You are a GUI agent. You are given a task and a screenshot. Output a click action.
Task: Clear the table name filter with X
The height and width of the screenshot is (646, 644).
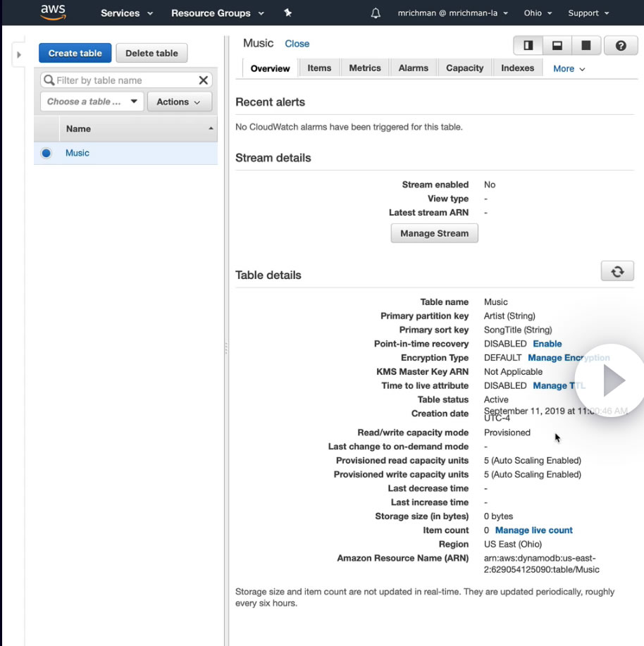(203, 80)
